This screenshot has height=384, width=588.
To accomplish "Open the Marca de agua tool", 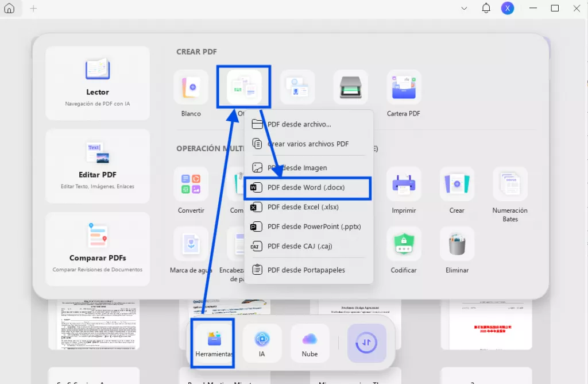I will 191,244.
